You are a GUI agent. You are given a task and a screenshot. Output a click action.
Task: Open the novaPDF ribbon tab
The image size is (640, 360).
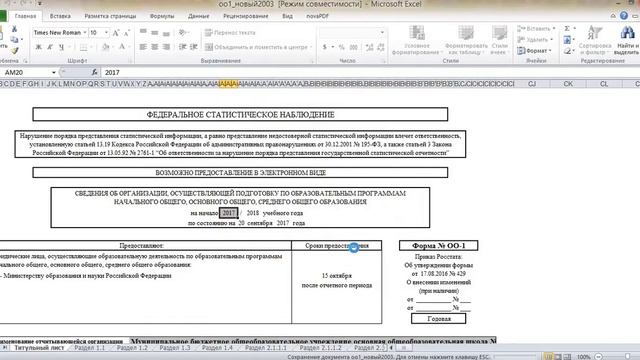click(x=318, y=16)
